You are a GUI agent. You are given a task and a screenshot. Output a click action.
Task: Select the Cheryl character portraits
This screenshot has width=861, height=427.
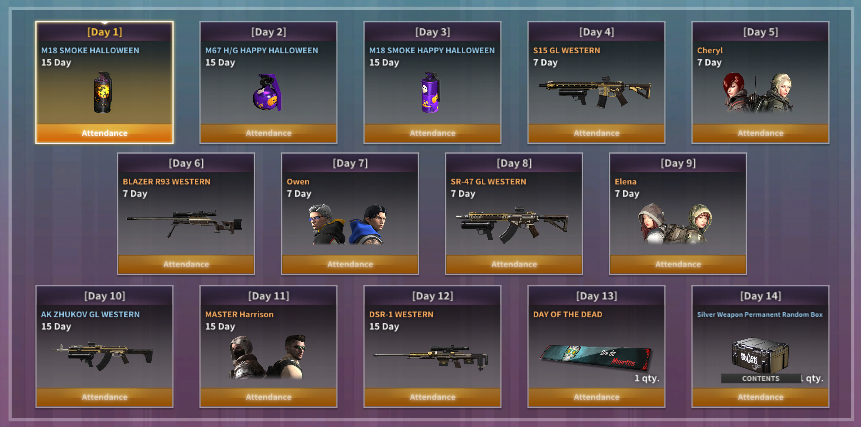760,92
